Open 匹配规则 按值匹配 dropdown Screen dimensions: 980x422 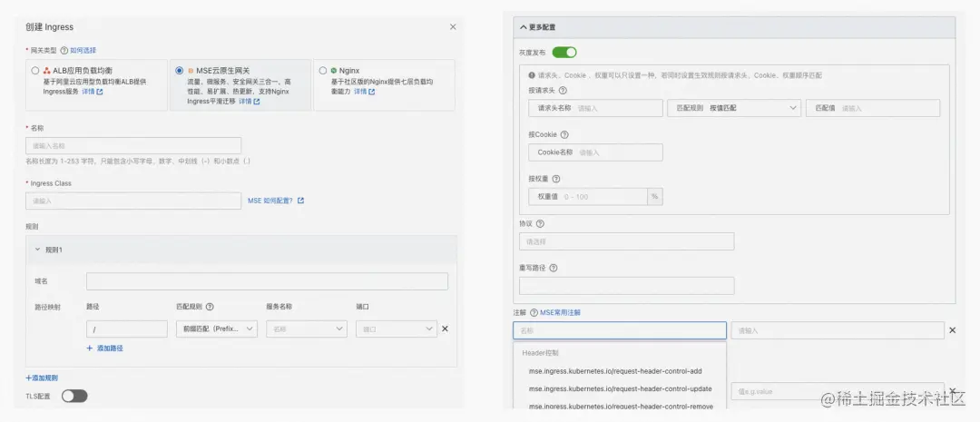[x=734, y=108]
